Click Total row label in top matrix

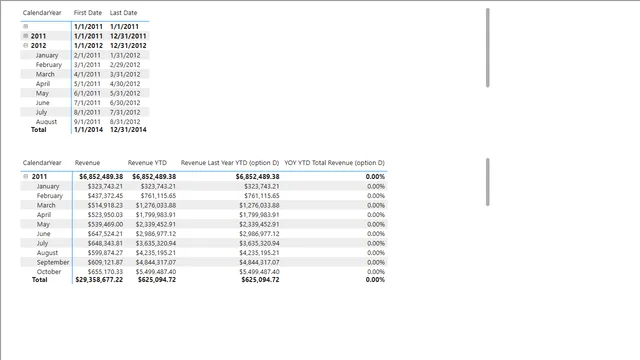39,129
